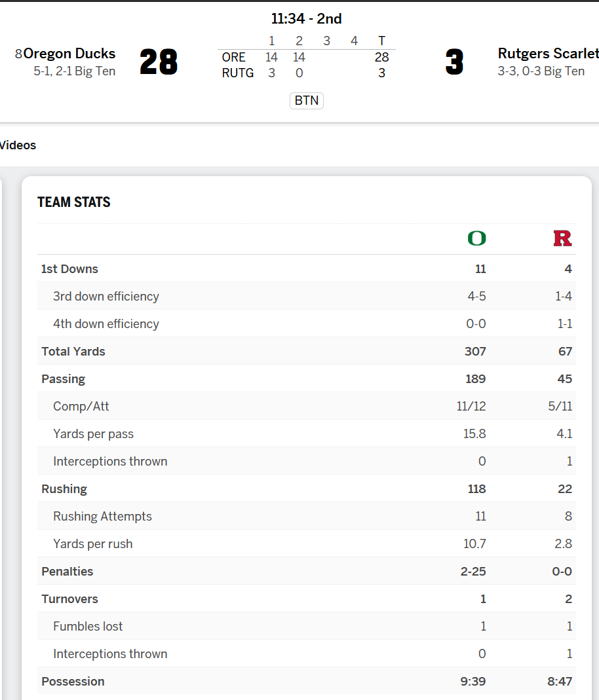The image size is (599, 700).
Task: Open the Oregon Ducks team page link
Action: [69, 54]
